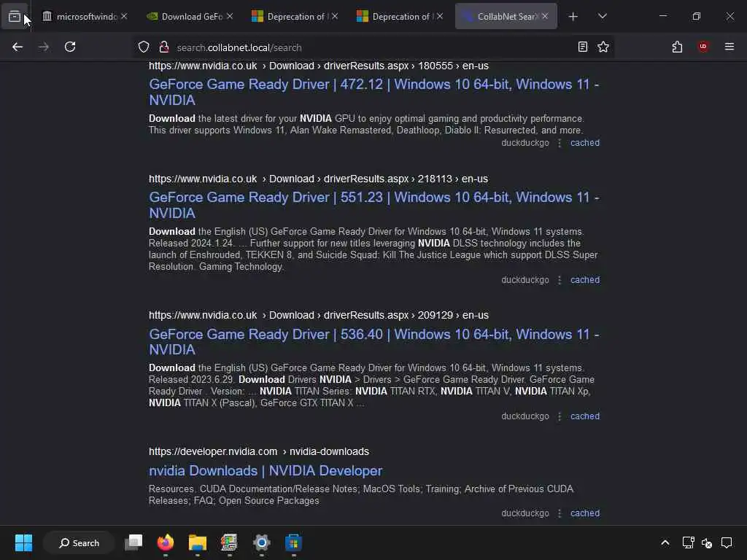Close the first Deprecation tab
747x560 pixels.
[335, 16]
